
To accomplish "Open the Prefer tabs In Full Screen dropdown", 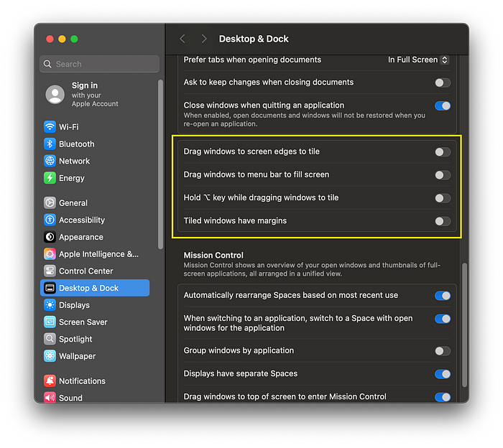I will tap(418, 60).
